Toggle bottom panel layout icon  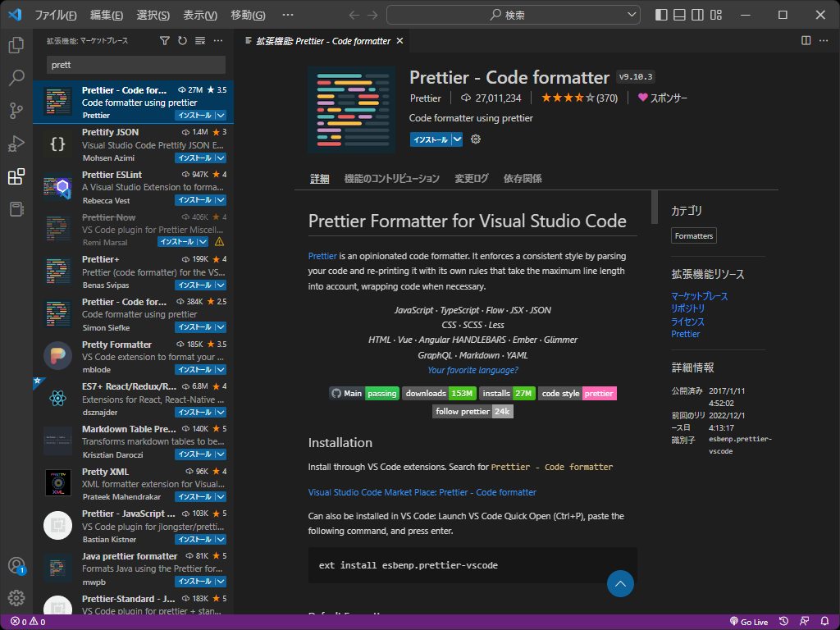point(679,15)
